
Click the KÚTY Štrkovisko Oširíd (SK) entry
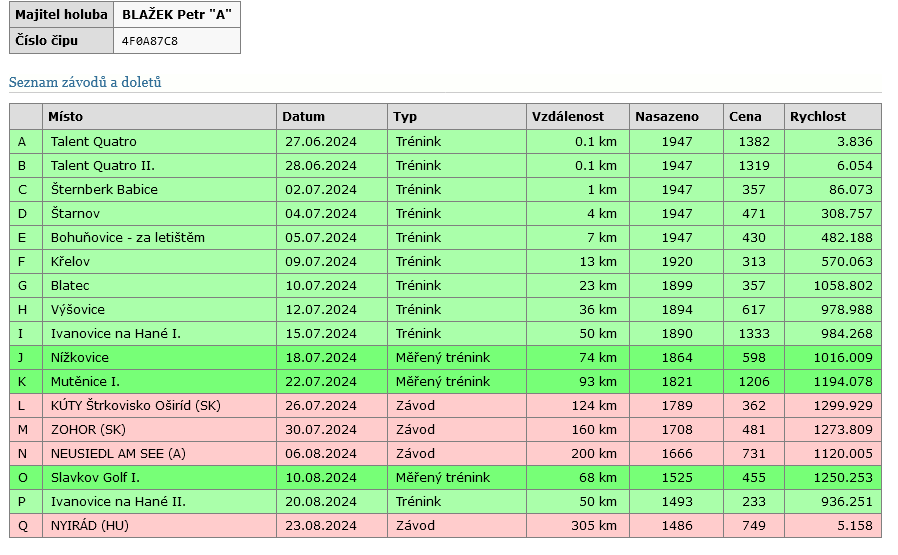point(135,405)
